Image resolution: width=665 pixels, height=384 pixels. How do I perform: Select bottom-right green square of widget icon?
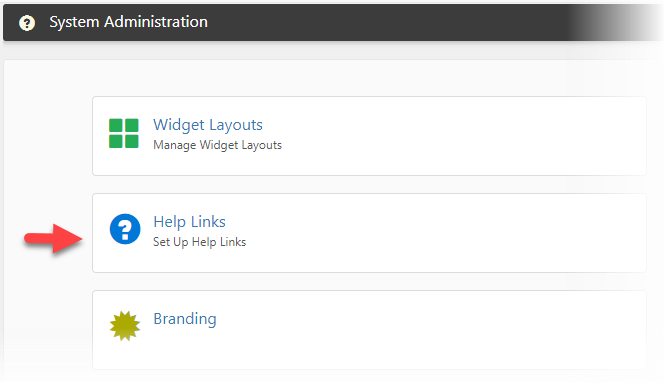click(131, 141)
